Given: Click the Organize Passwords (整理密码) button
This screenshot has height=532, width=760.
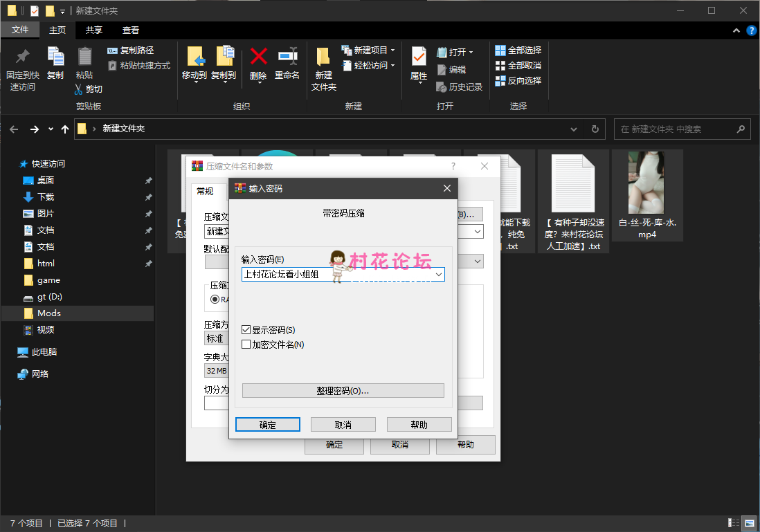Looking at the screenshot, I should point(343,391).
